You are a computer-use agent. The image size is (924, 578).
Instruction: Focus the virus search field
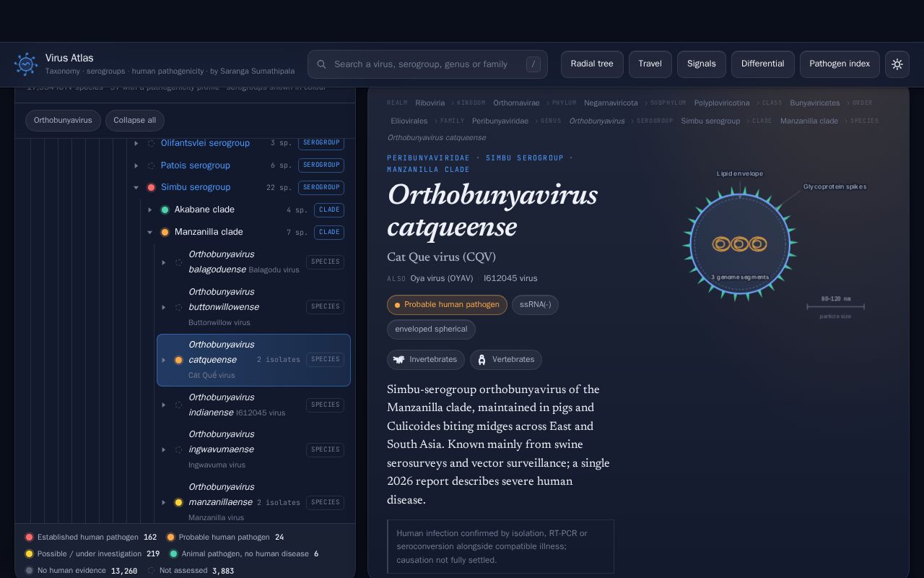tap(427, 64)
